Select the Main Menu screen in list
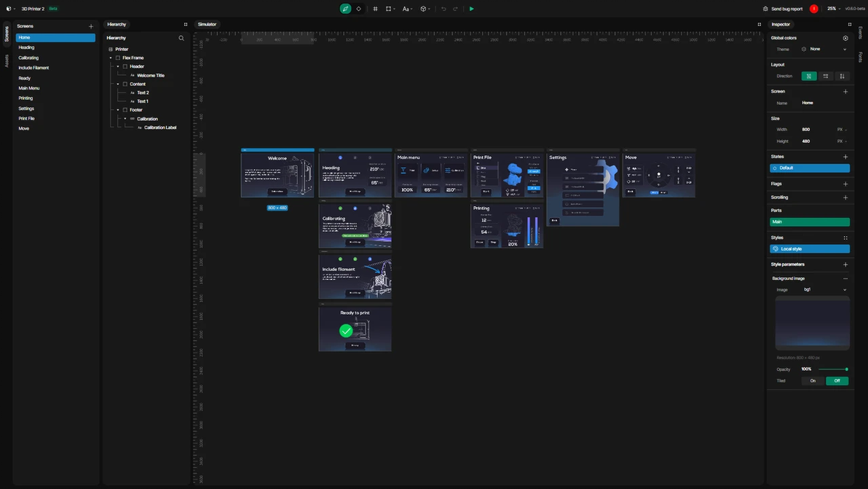This screenshot has width=868, height=489. pyautogui.click(x=29, y=88)
